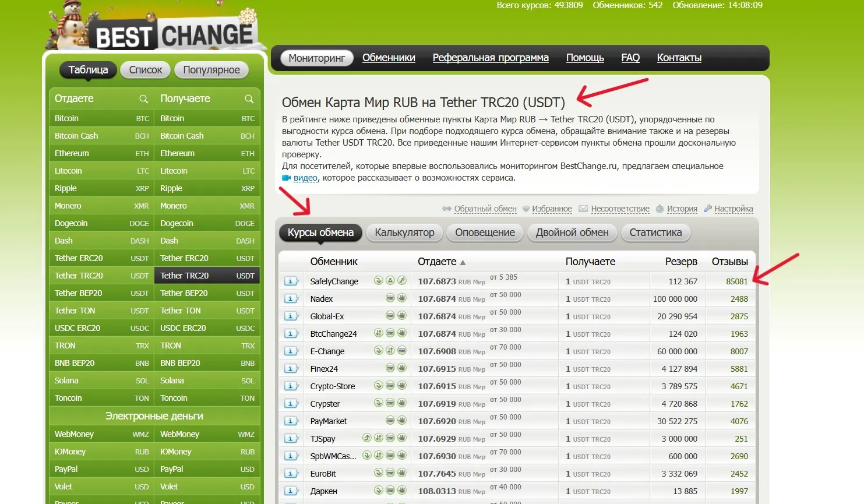Click the search icon beside Получаете
The height and width of the screenshot is (504, 864).
[x=249, y=98]
